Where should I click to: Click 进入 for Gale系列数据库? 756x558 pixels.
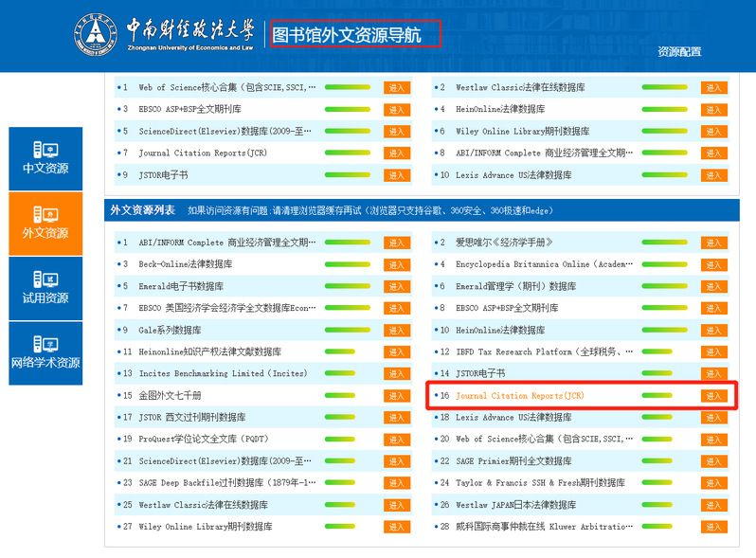(396, 331)
